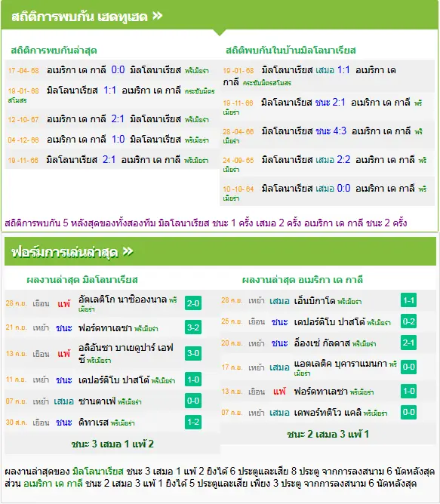Select the ผลงานล่าสุด อเมริกา เด กาลี column heading
Image resolution: width=440 pixels, height=504 pixels.
(303, 280)
